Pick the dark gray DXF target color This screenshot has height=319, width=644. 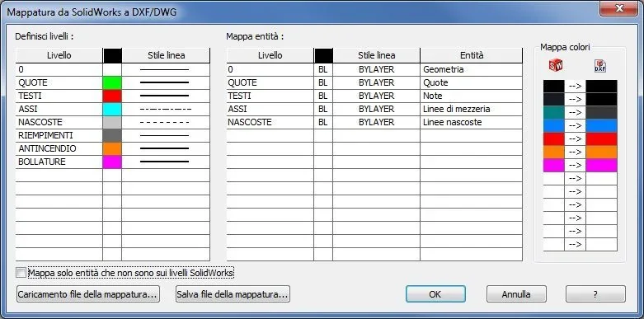pyautogui.click(x=601, y=112)
